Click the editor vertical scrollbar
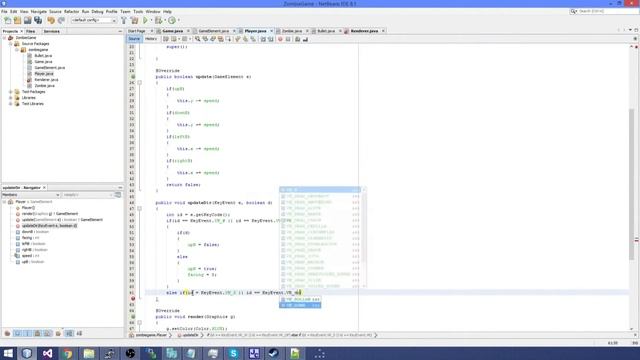 [631, 184]
